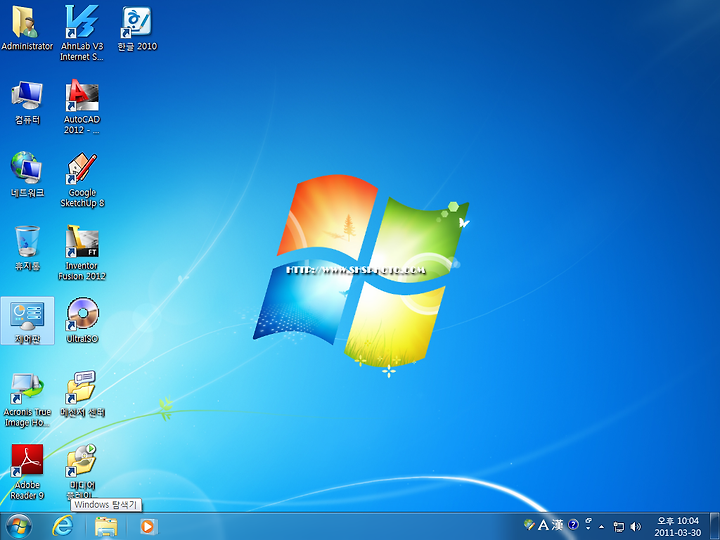This screenshot has width=720, height=540.
Task: Toggle the A Korean/English input mode
Action: point(543,525)
